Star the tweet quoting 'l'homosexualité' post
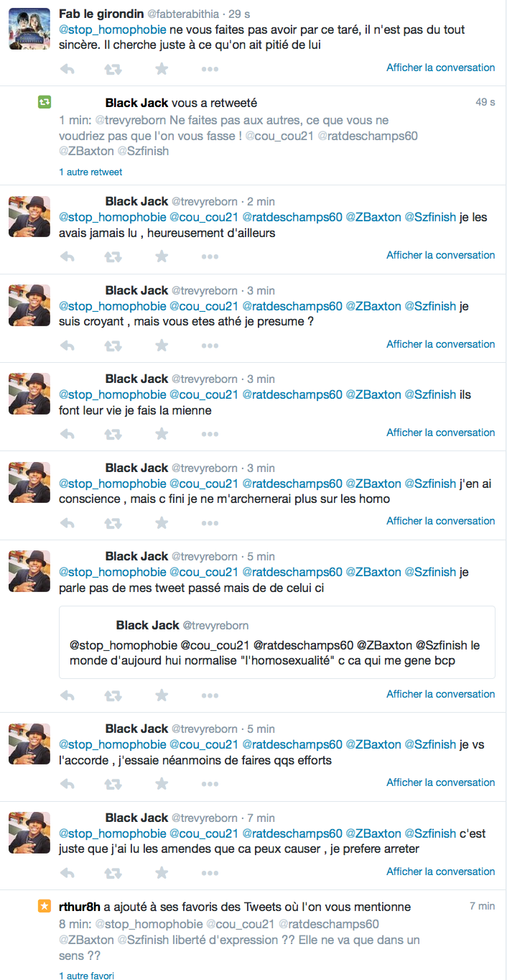 162,695
